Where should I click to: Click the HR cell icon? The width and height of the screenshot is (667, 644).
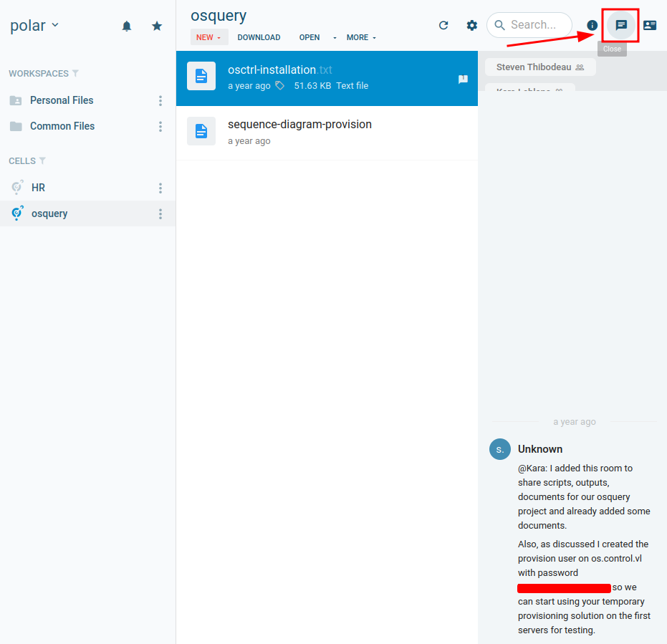(x=17, y=187)
